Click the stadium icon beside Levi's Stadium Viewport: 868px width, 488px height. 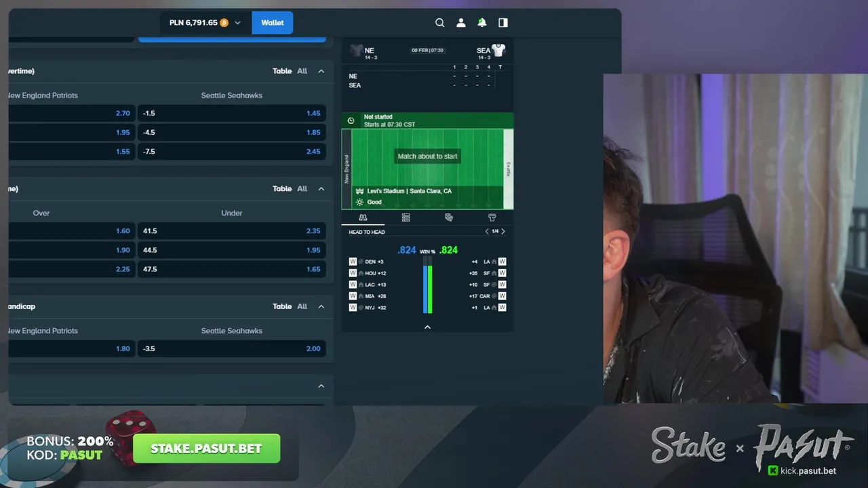point(359,191)
